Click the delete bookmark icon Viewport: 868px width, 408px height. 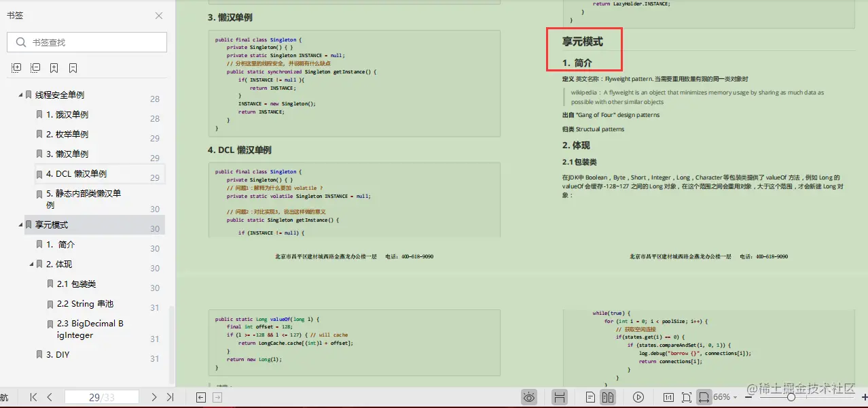[73, 68]
